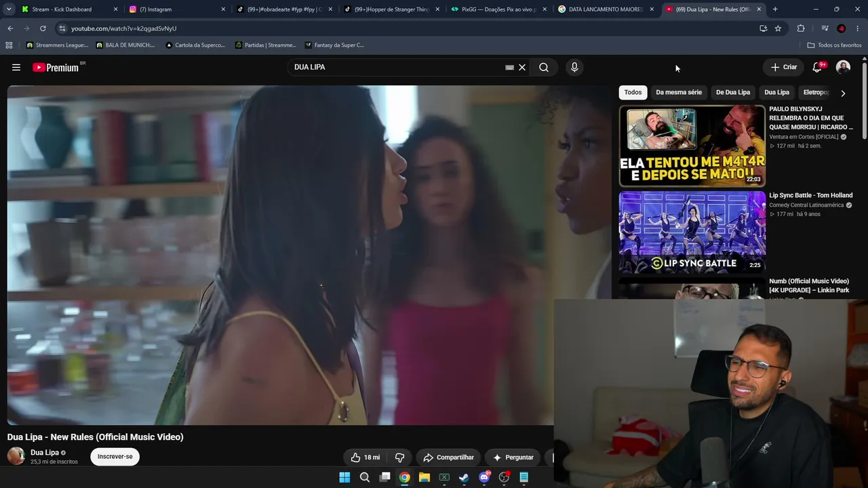The width and height of the screenshot is (868, 488).
Task: Switch to the PixGG browser tab
Action: click(498, 9)
